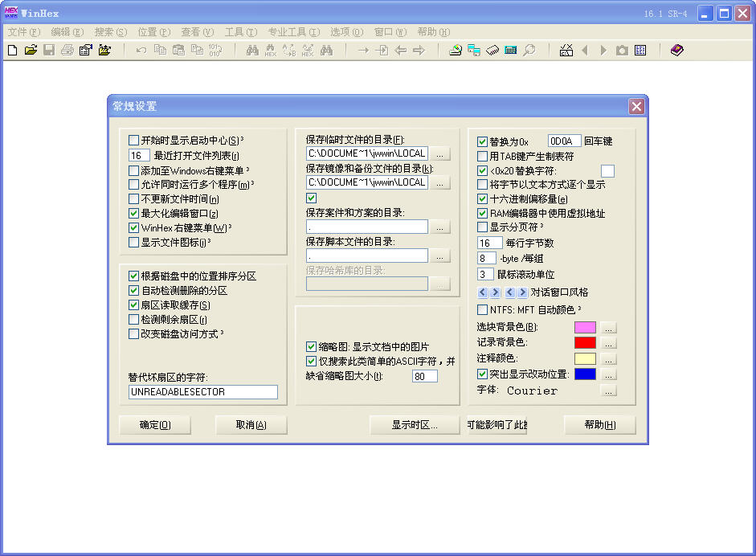Open the 文件 menu
The height and width of the screenshot is (556, 756).
click(x=23, y=32)
